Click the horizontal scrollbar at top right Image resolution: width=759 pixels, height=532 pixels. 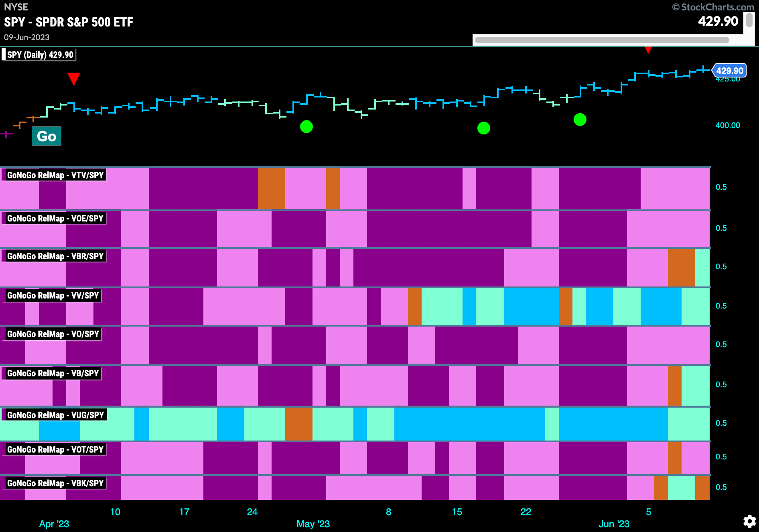[602, 40]
